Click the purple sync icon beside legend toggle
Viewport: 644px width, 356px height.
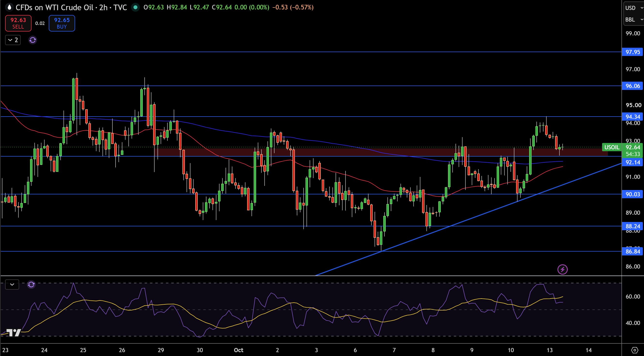[x=33, y=40]
